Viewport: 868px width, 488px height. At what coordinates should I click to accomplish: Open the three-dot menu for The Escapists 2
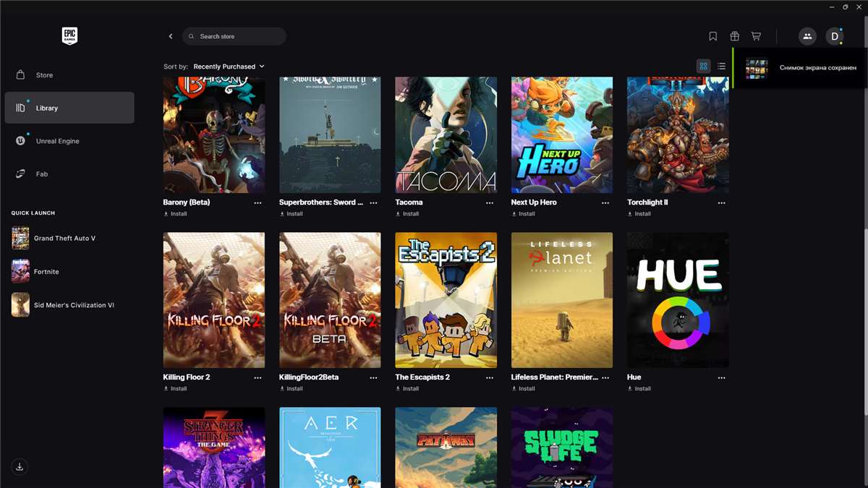490,378
